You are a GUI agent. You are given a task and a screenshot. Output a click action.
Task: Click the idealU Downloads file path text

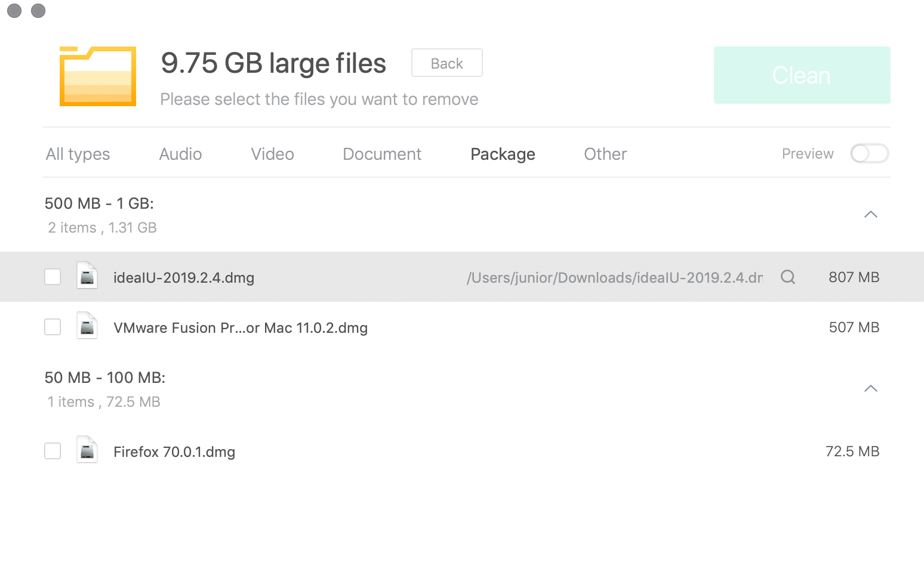tap(615, 278)
